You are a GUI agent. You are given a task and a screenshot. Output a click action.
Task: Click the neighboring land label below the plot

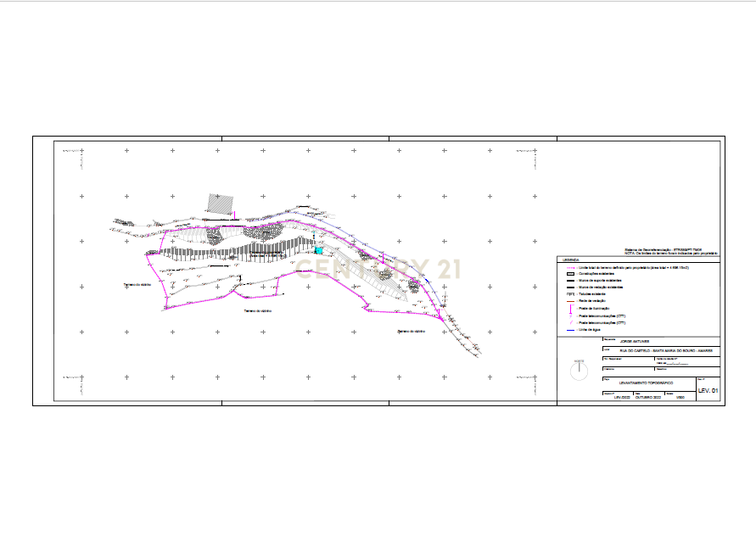pos(257,311)
